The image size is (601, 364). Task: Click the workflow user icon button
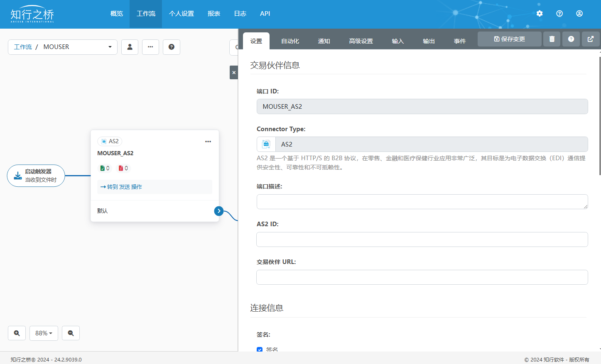(x=130, y=47)
